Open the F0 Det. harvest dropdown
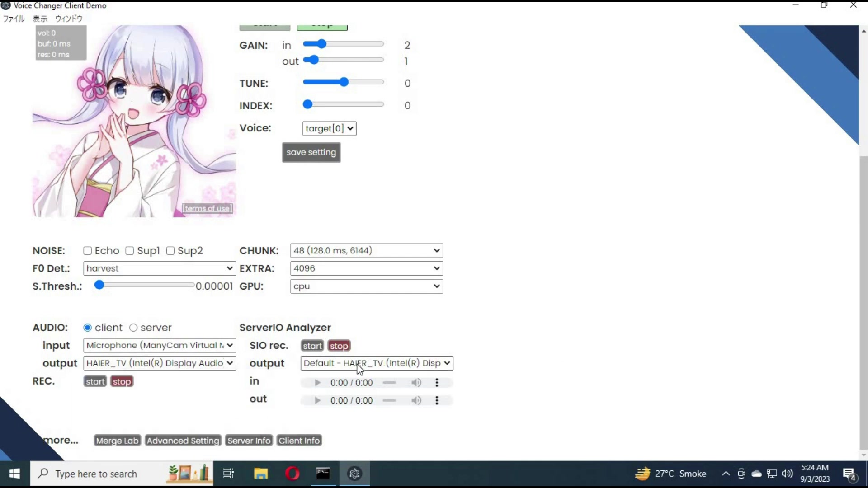This screenshot has width=868, height=488. pyautogui.click(x=159, y=268)
